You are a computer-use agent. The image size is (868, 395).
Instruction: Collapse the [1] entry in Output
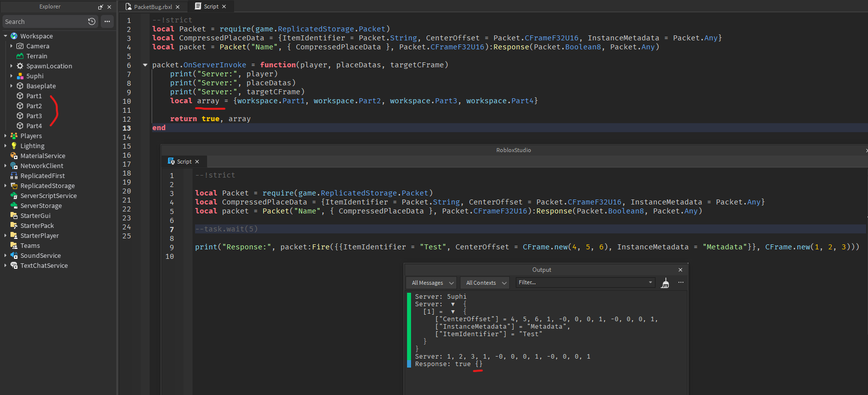pos(452,312)
